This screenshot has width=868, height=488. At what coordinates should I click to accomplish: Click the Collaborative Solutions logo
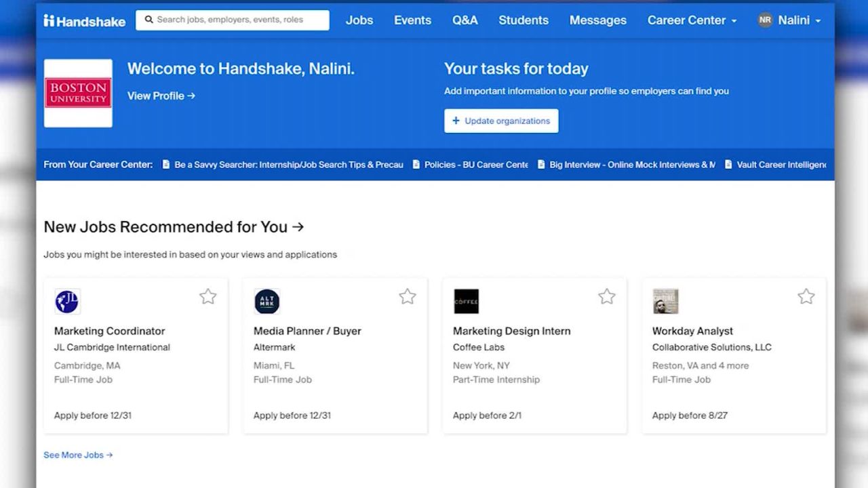[665, 302]
